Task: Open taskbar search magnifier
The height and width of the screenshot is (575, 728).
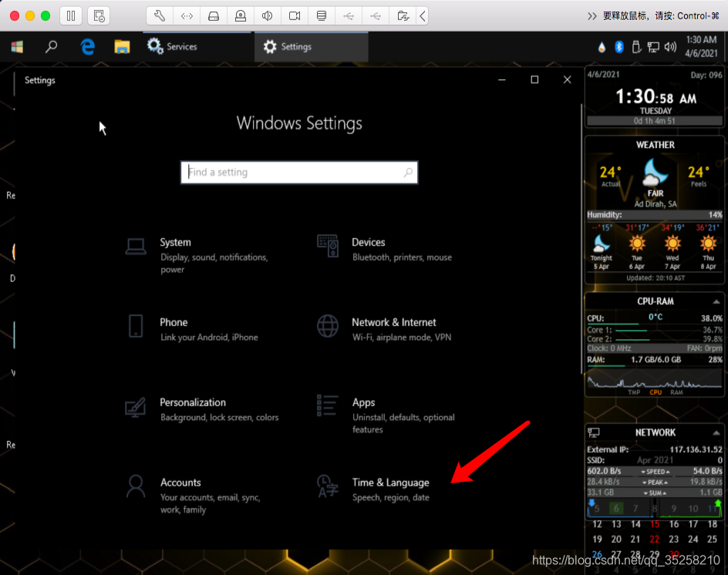Action: click(51, 46)
